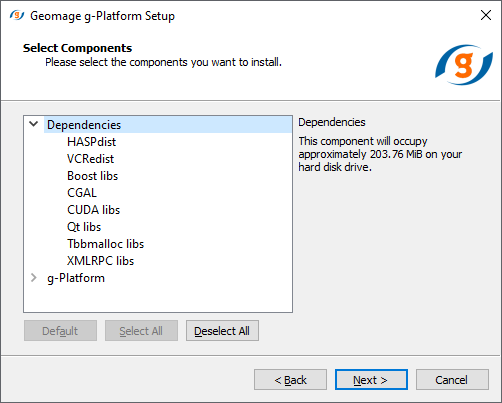Select the g-Platform tree item
The height and width of the screenshot is (403, 502).
click(x=76, y=278)
